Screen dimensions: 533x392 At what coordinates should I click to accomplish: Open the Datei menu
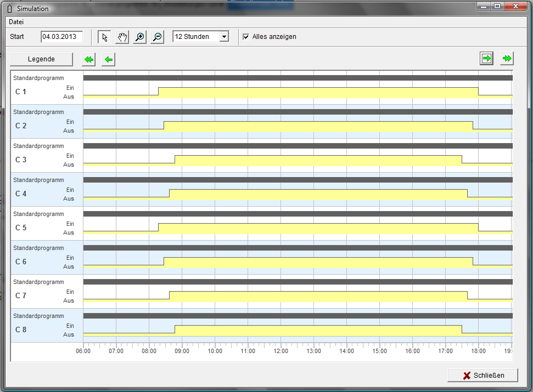pos(16,22)
